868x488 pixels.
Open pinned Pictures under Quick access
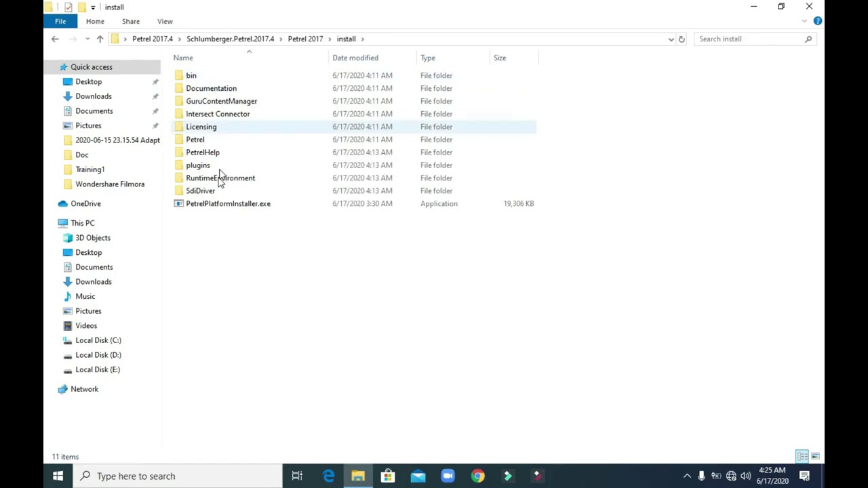tap(88, 125)
